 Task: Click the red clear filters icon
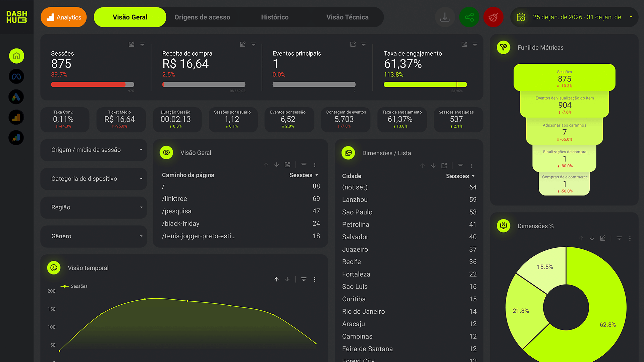click(493, 17)
